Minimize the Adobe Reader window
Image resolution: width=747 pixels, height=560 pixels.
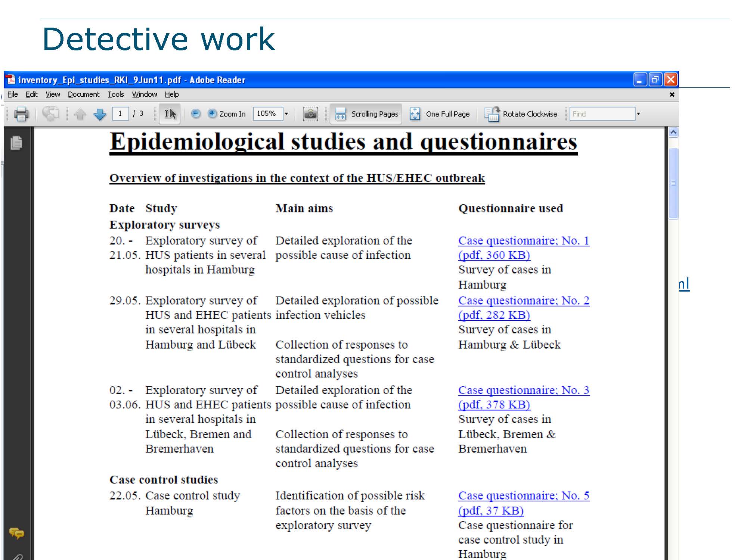pyautogui.click(x=640, y=80)
